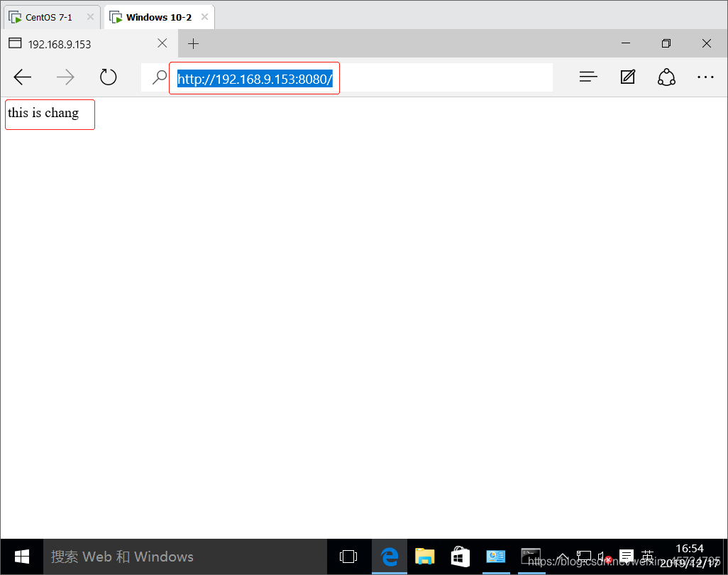Image resolution: width=728 pixels, height=575 pixels.
Task: Restore down the Edge window
Action: [666, 43]
